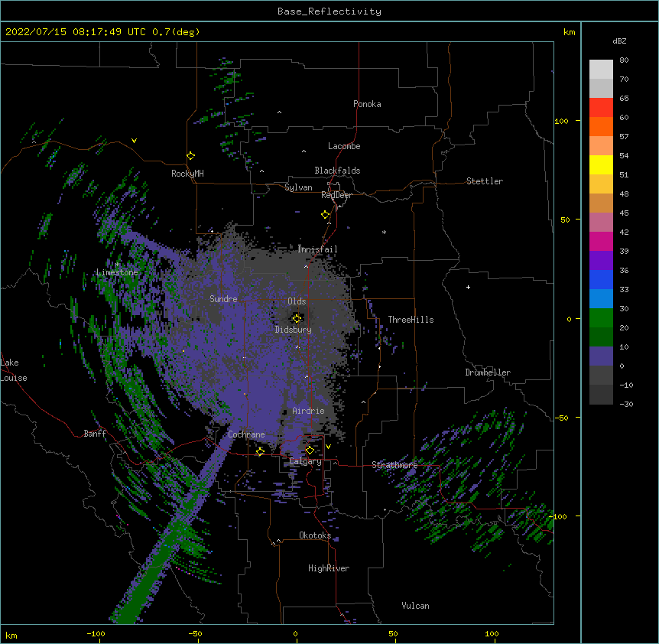Click the dBZ legend heading

point(619,41)
